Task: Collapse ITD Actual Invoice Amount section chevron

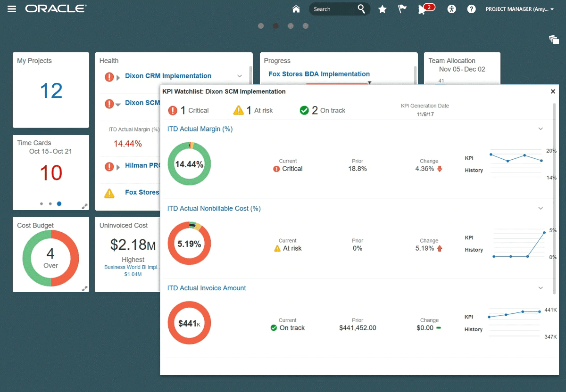Action: click(541, 288)
